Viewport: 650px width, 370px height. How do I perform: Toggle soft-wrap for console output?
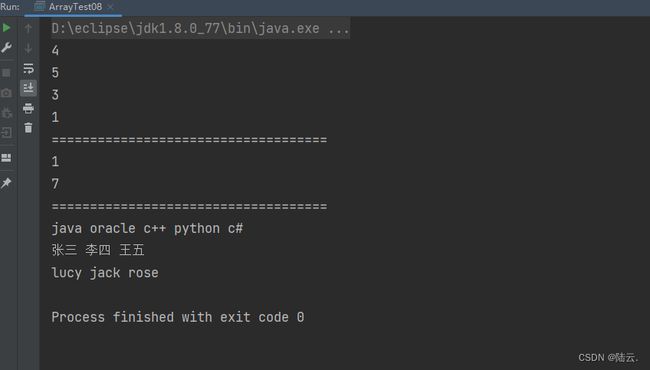point(28,68)
